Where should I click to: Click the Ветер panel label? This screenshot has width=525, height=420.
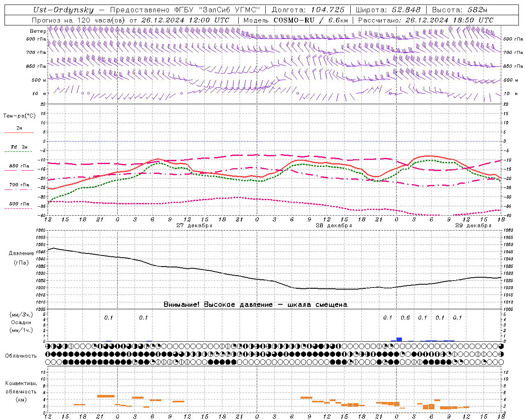pyautogui.click(x=38, y=31)
